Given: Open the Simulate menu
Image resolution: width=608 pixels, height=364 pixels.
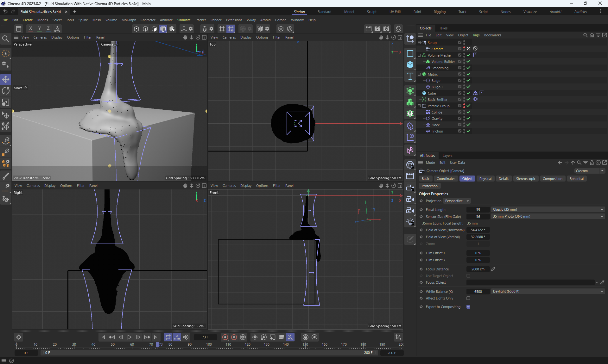Looking at the screenshot, I should pos(184,20).
